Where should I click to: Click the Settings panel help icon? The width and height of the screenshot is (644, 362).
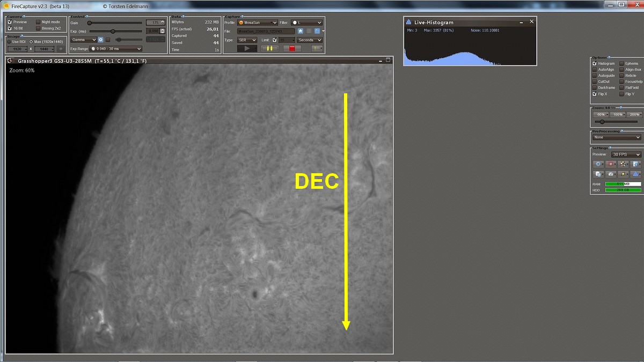[610, 148]
